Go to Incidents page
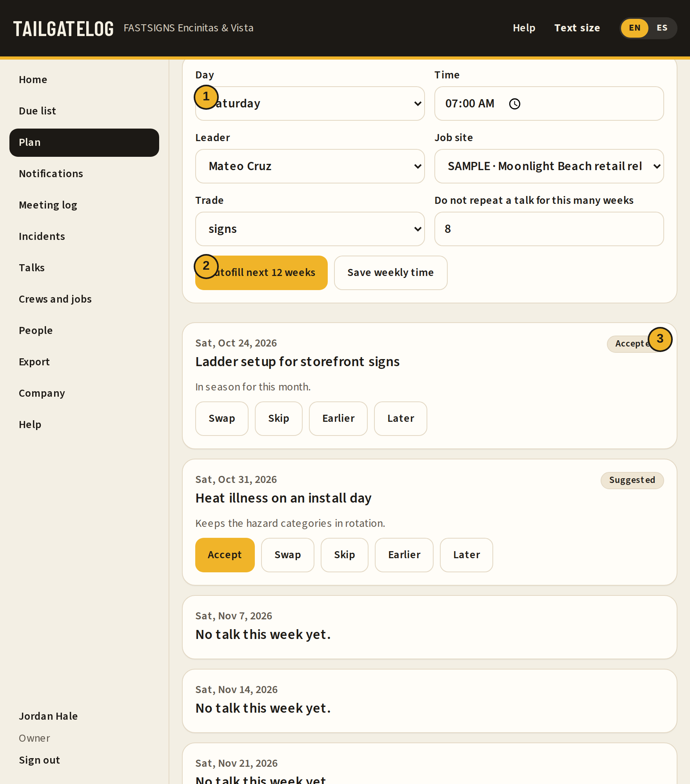The height and width of the screenshot is (784, 690). 84,236
